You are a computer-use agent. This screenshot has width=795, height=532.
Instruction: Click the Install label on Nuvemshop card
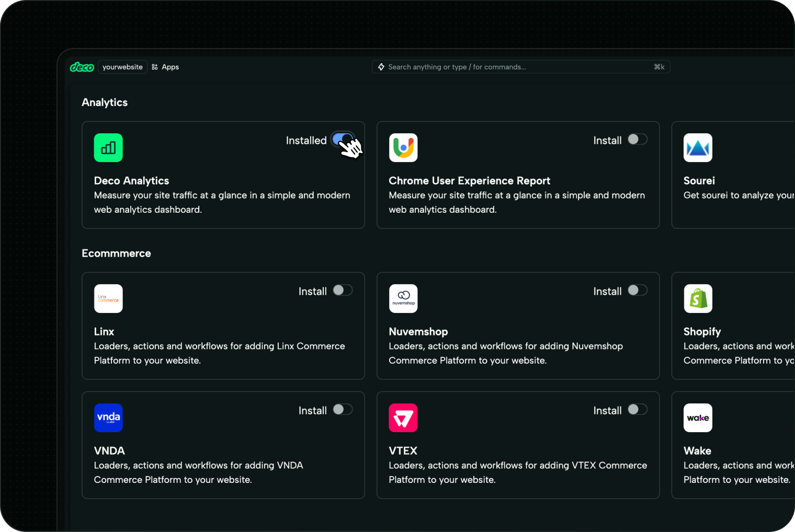click(x=607, y=292)
